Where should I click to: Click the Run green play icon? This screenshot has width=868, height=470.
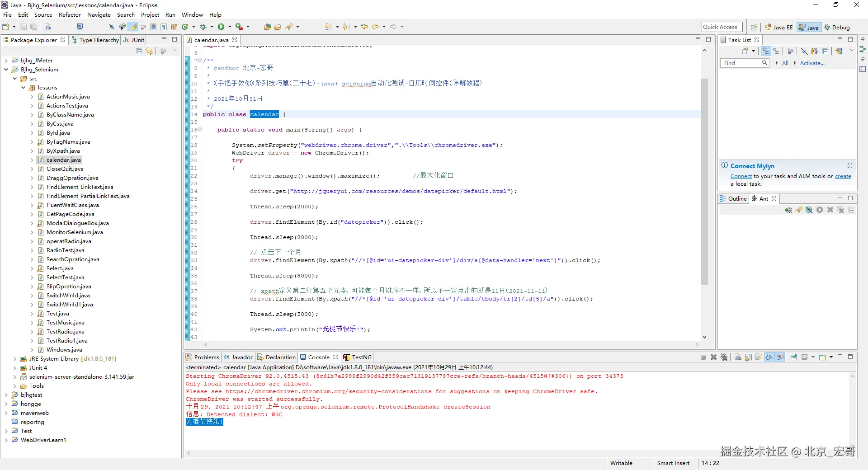[x=221, y=27]
